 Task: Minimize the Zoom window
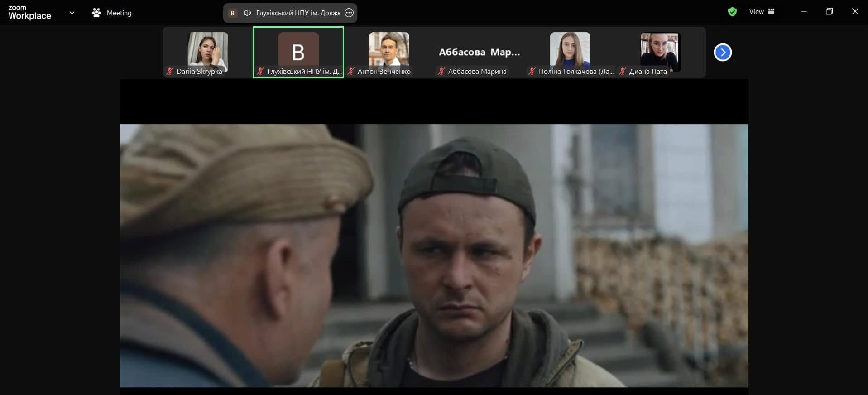pos(803,12)
